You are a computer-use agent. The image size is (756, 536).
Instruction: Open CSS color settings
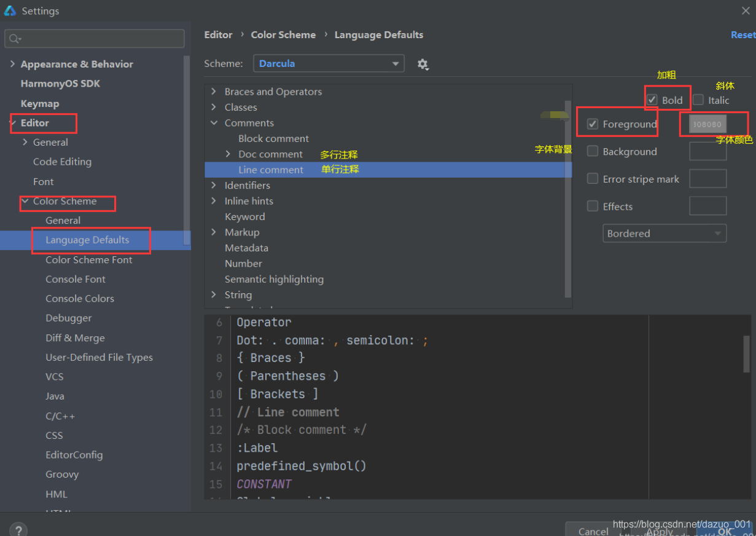click(54, 435)
